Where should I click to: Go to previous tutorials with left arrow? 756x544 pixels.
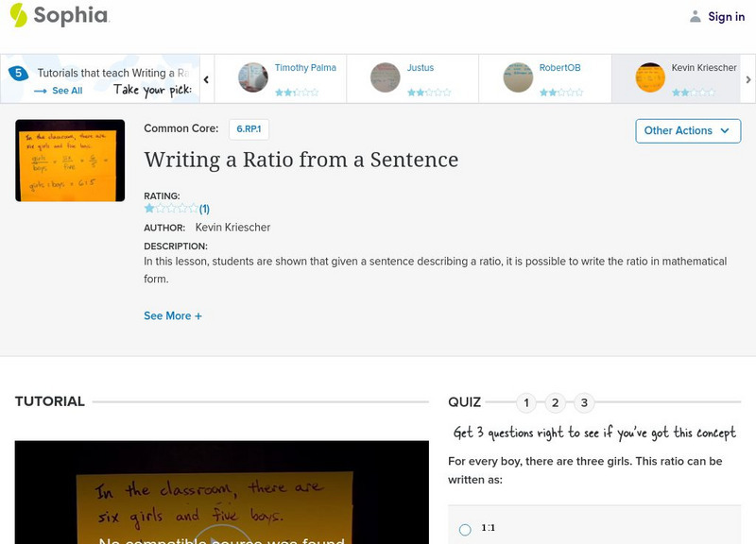(x=206, y=79)
